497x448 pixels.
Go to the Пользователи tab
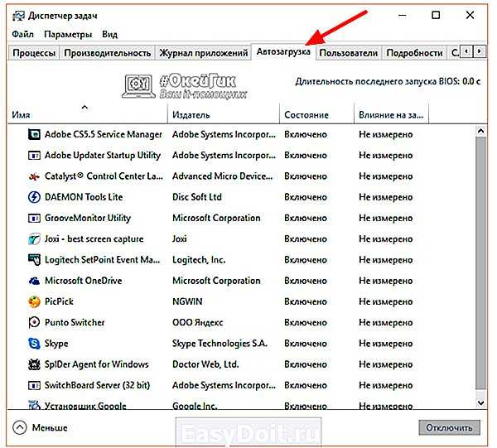(x=349, y=53)
